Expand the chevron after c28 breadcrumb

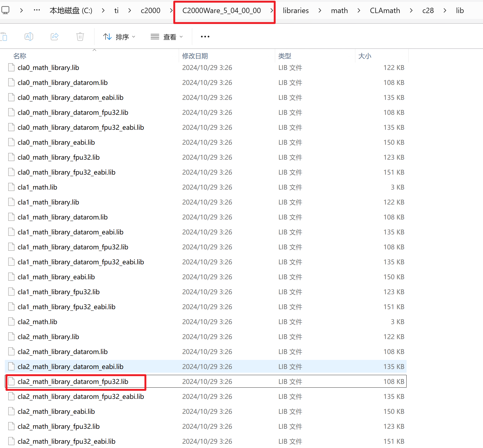[445, 10]
